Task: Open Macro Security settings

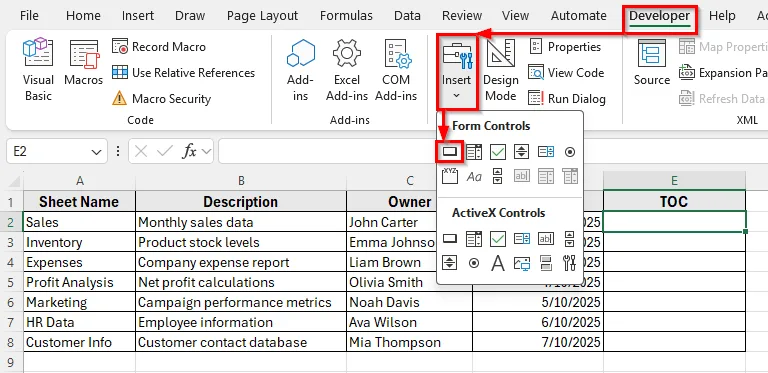Action: point(162,98)
